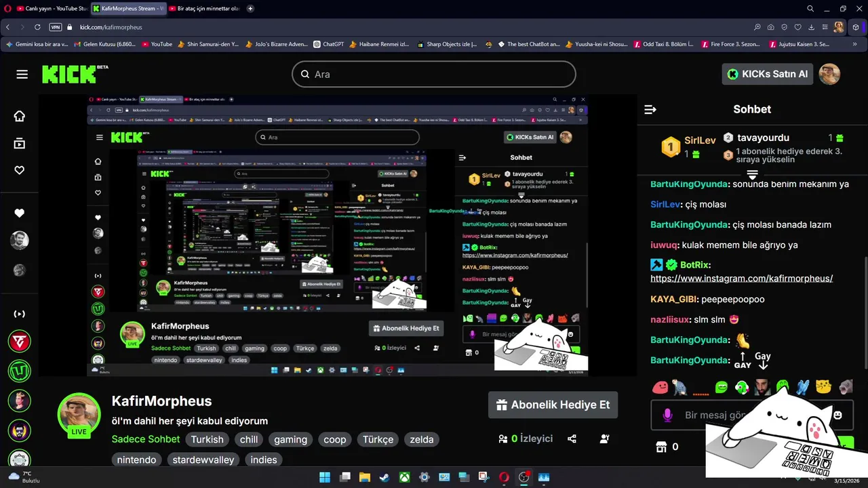Open the Instagram kafirmorpheus link in chat
This screenshot has height=488, width=868.
[x=741, y=279]
